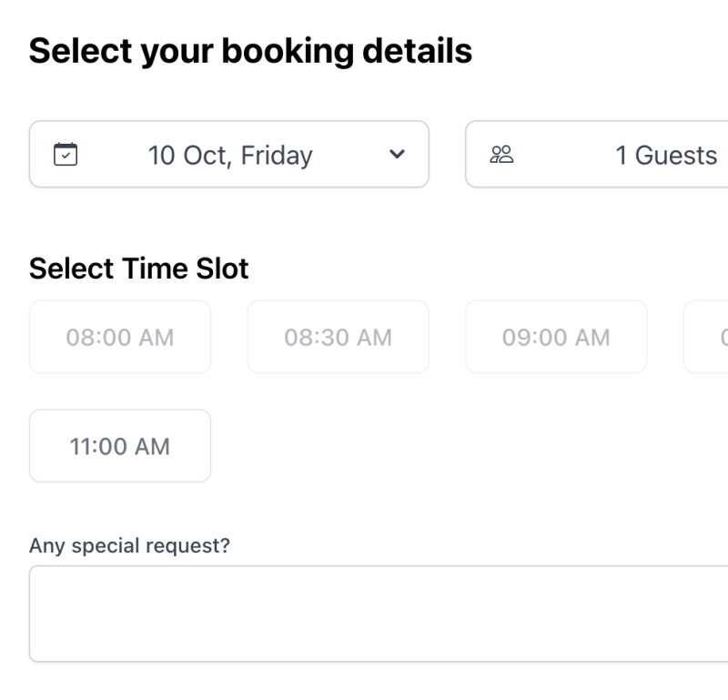Click the calendar icon in date field
Viewport: 728px width, 700px height.
point(66,155)
